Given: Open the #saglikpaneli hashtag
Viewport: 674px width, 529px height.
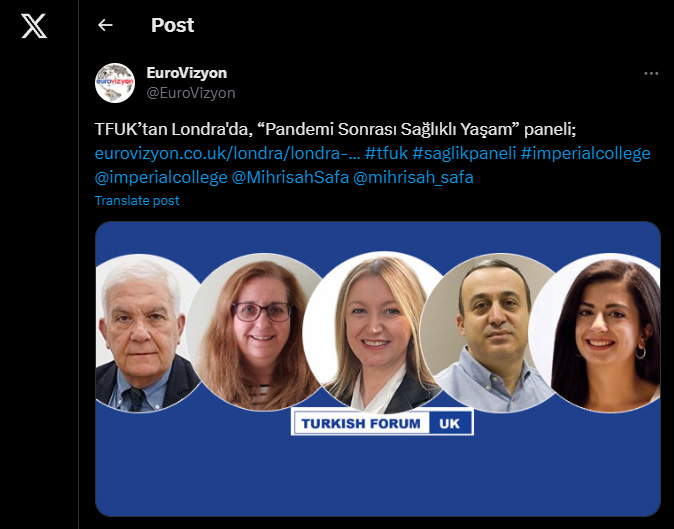Looking at the screenshot, I should (x=464, y=153).
